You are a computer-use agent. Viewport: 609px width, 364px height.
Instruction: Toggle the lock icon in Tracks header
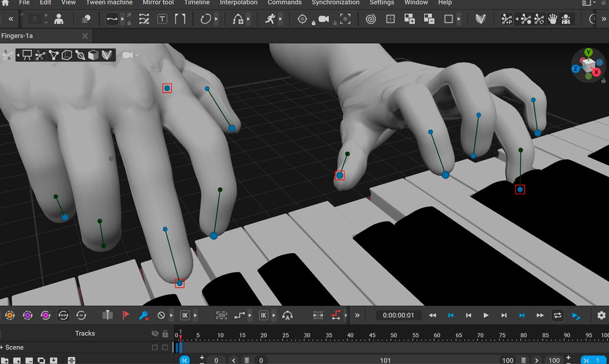(165, 333)
